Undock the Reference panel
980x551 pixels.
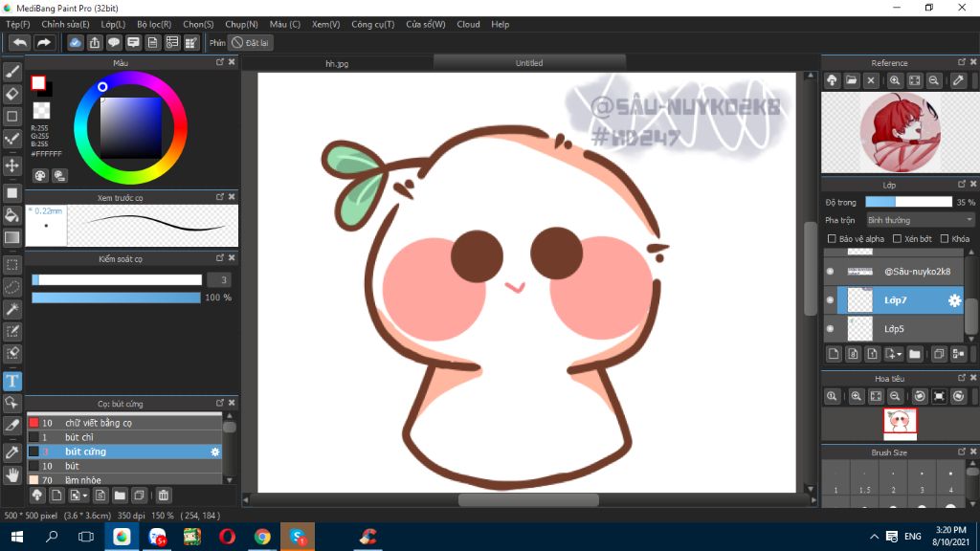(x=962, y=62)
